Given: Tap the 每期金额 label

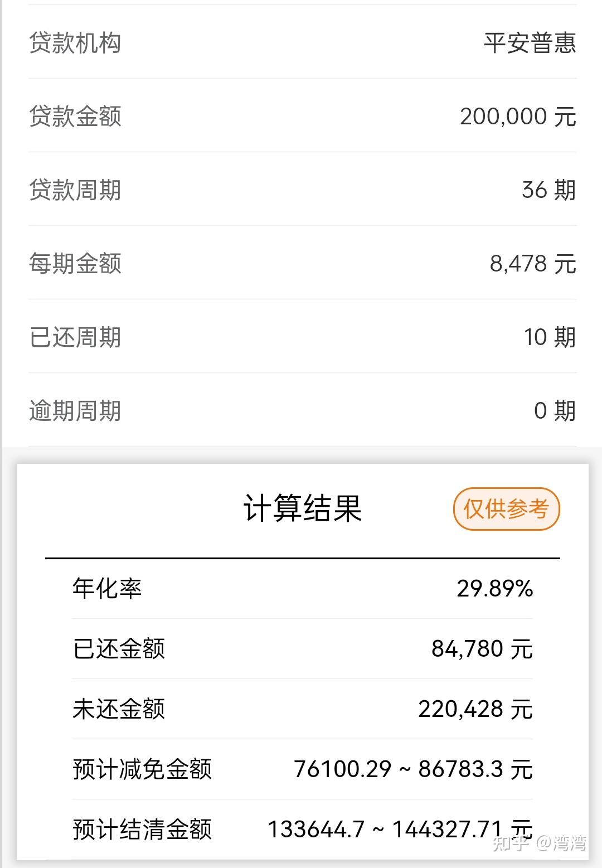Looking at the screenshot, I should point(75,264).
